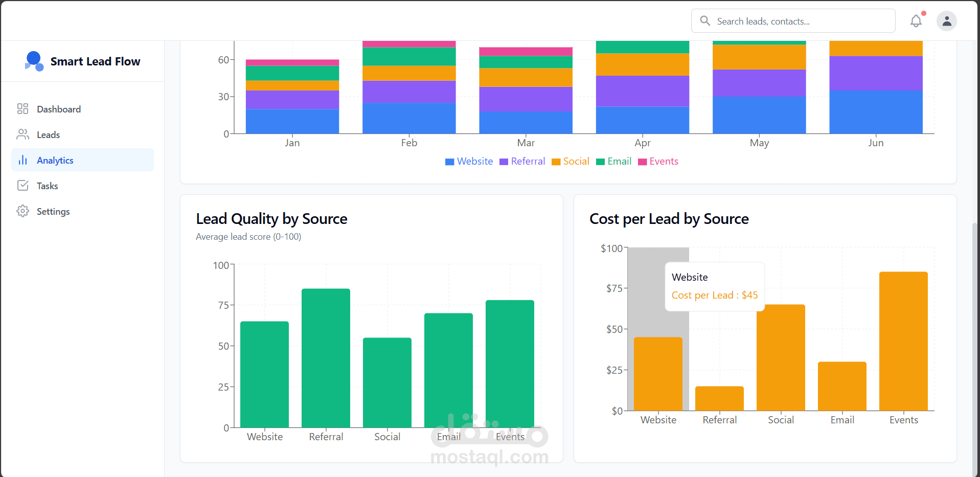Toggle the Website series in legend
Screen dimensions: 980x477
pyautogui.click(x=469, y=162)
